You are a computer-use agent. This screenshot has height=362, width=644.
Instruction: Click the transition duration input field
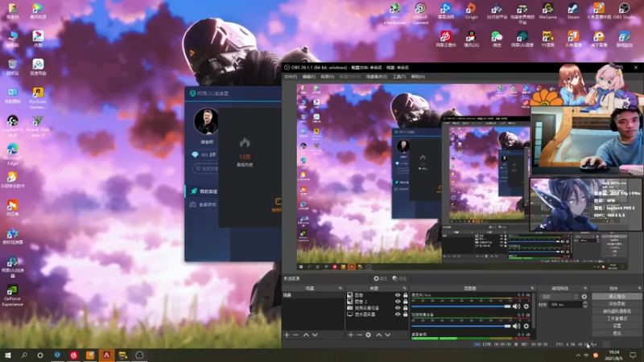point(566,305)
